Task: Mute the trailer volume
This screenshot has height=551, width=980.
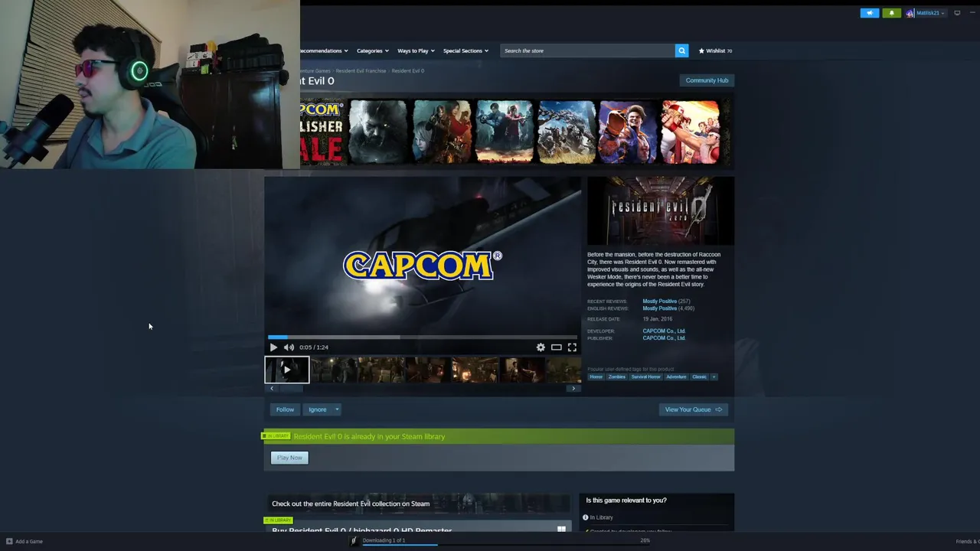Action: click(289, 347)
